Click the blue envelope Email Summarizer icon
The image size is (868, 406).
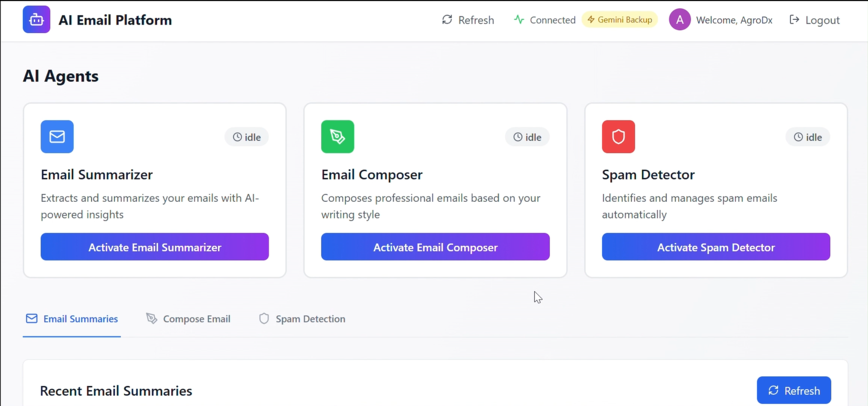click(x=57, y=136)
